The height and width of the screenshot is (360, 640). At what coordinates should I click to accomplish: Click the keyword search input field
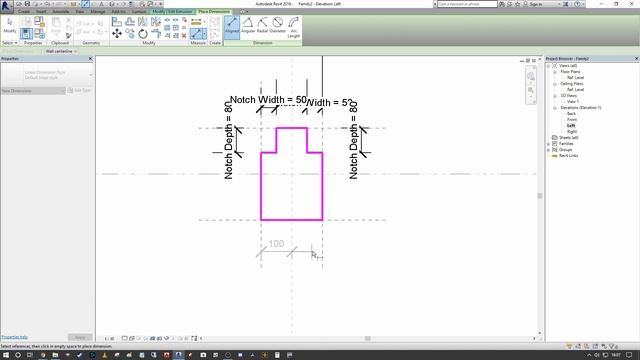tap(467, 4)
